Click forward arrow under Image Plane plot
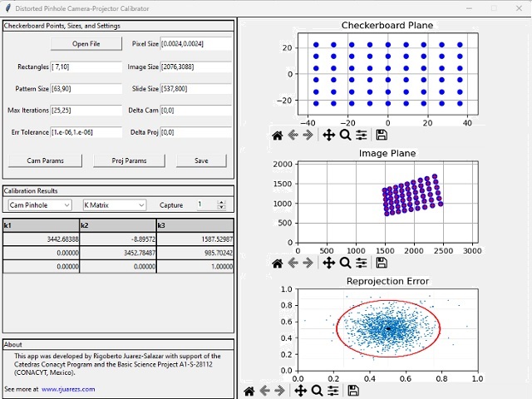Image resolution: width=532 pixels, height=399 pixels. click(x=308, y=263)
